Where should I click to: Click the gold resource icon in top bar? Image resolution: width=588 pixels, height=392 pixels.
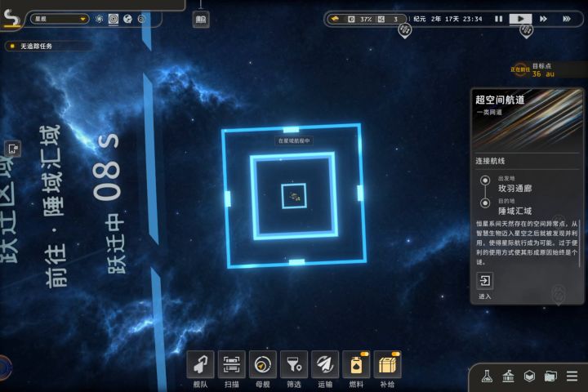tap(335, 19)
